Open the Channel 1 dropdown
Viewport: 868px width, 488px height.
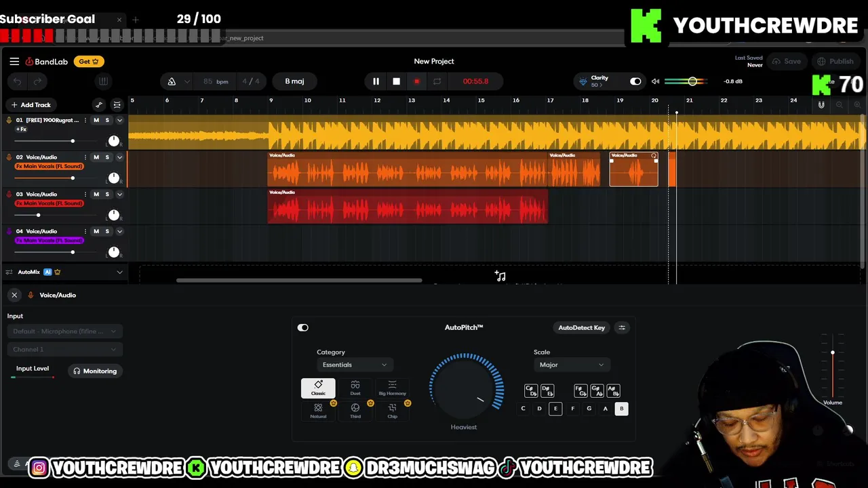pos(64,349)
